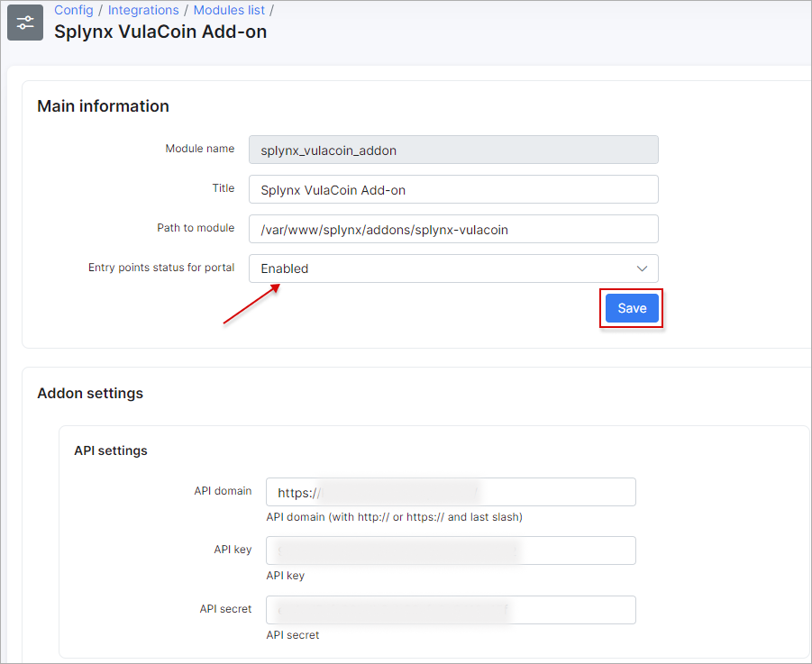Click the Module name label
The image size is (812, 664).
(200, 149)
